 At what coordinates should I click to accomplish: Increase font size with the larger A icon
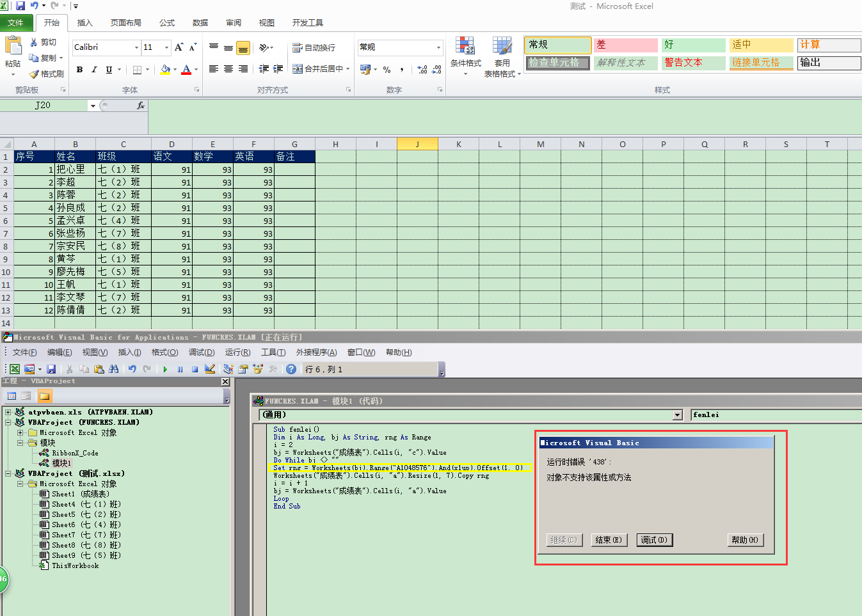[179, 47]
